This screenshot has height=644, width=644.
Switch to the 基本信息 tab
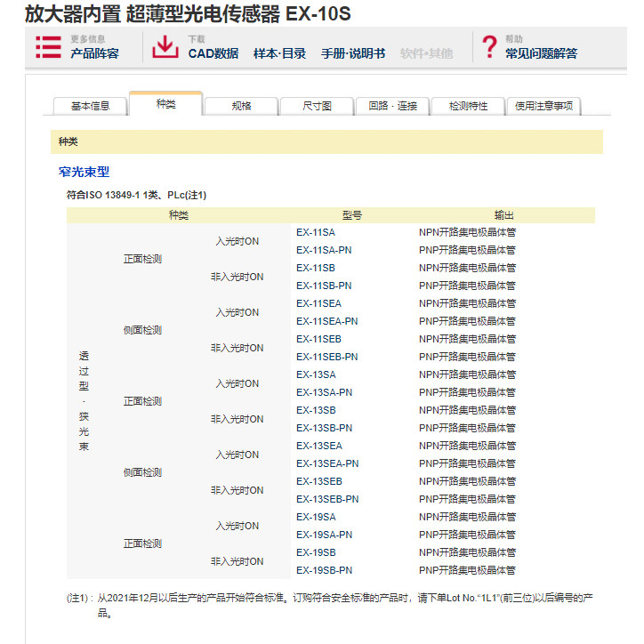[90, 106]
